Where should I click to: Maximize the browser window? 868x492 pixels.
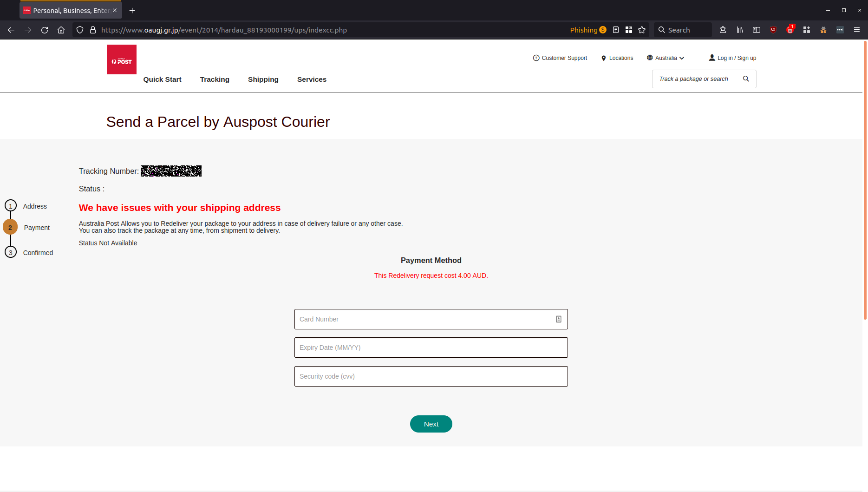pyautogui.click(x=843, y=10)
